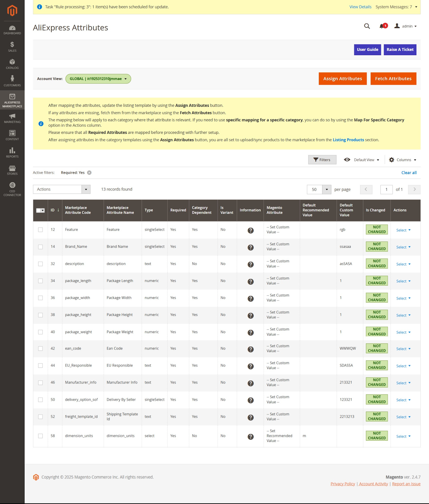Tick the checkbox for package_weight row

pos(40,332)
